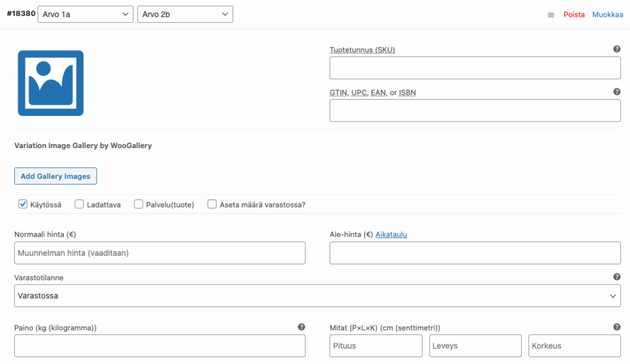Viewport: 630px width, 364px height.
Task: Open the Arvo 2b attribute dropdown
Action: pyautogui.click(x=185, y=14)
